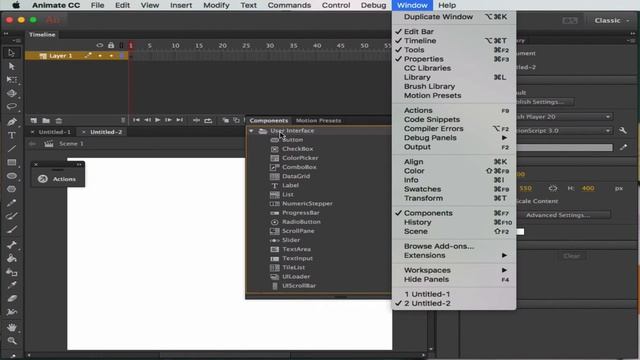Select the Rectangle tool

pos(11,162)
